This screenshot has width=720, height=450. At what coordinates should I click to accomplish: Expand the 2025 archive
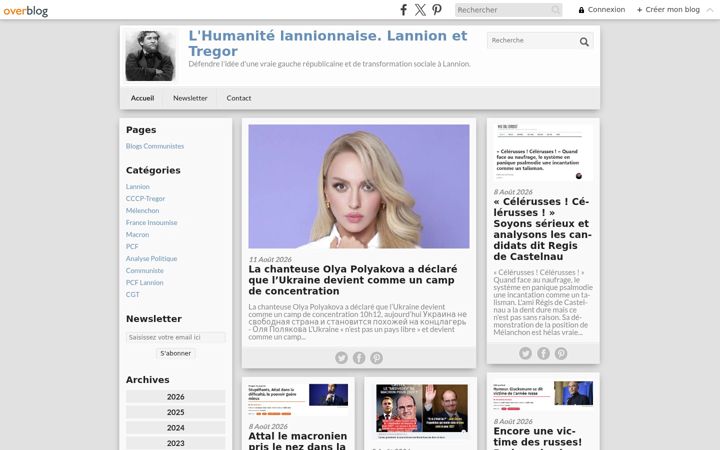click(x=175, y=412)
